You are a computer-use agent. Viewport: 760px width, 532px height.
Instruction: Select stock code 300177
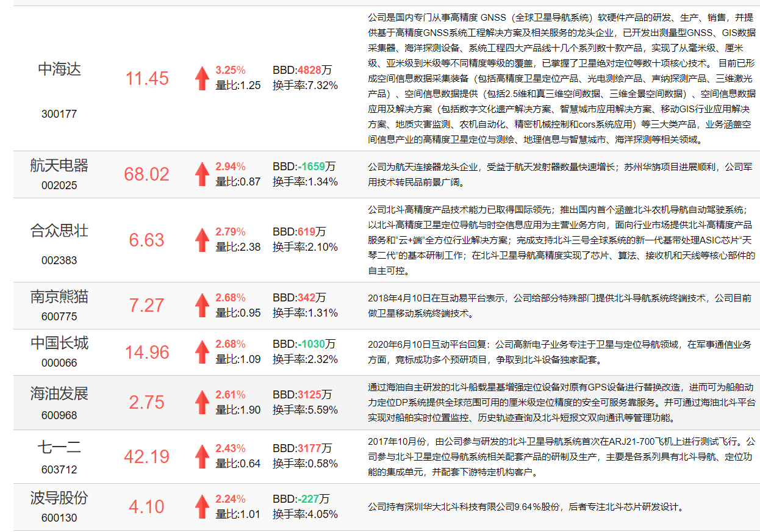[x=59, y=114]
